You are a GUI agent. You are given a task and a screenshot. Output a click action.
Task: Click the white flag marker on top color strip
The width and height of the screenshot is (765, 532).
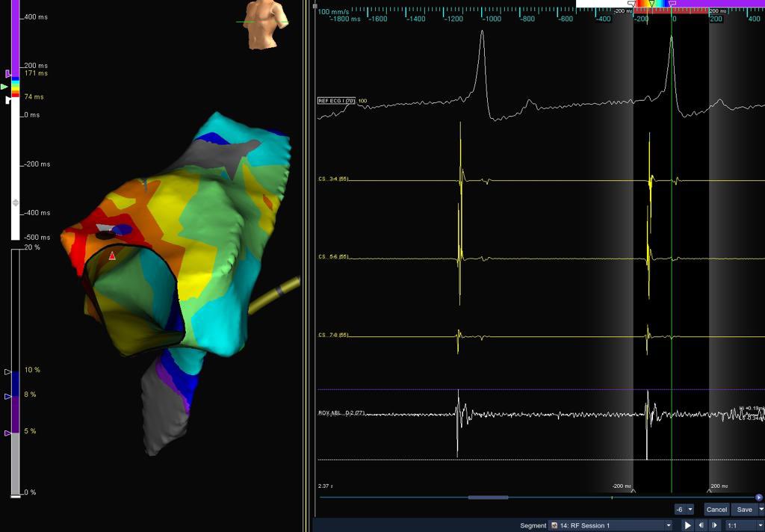point(632,4)
